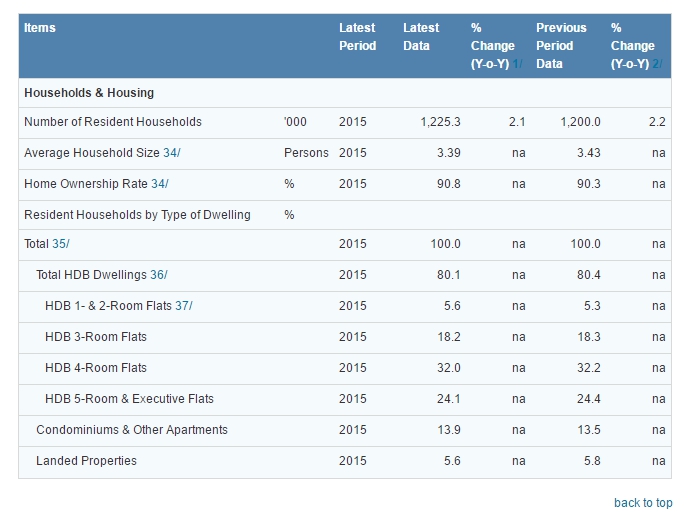Open footnote 34 next to Home Ownership Rate
The height and width of the screenshot is (517, 689).
click(159, 184)
